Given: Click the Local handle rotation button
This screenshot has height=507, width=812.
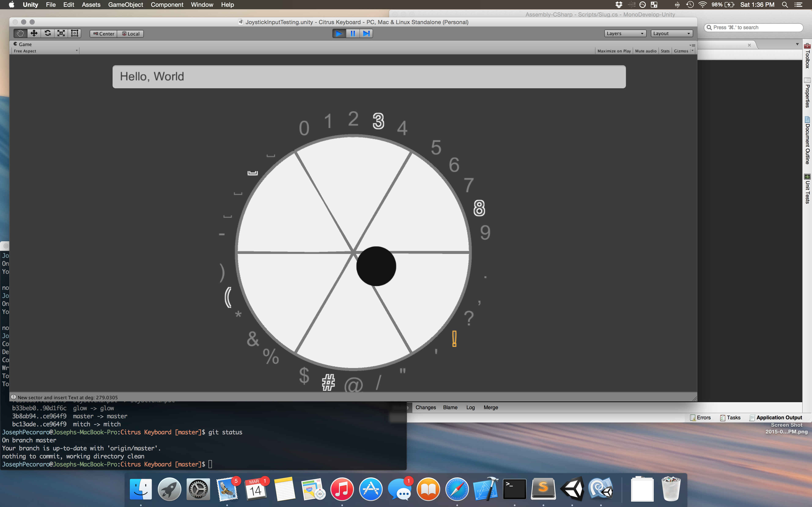Looking at the screenshot, I should click(x=130, y=34).
